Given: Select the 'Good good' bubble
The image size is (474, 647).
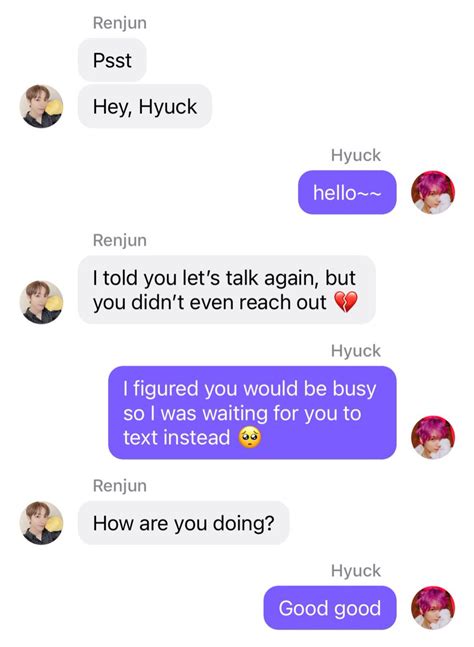Looking at the screenshot, I should coord(330,608).
